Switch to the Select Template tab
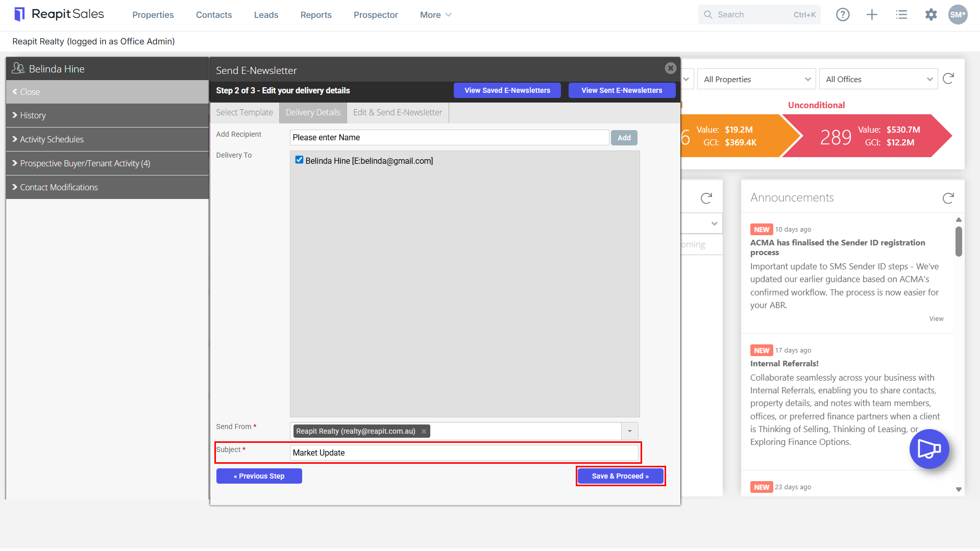This screenshot has height=551, width=980. [x=244, y=112]
